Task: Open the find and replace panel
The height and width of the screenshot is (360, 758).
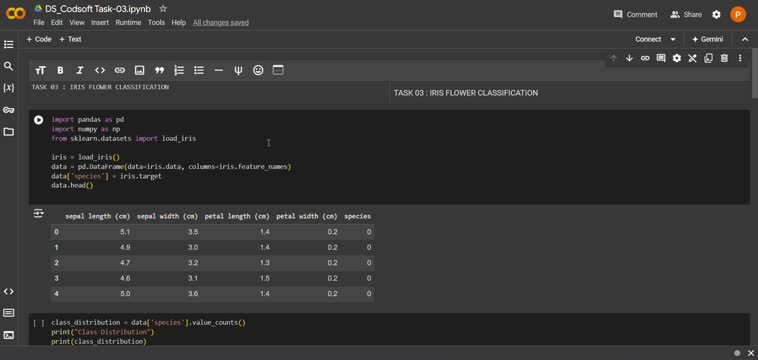Action: [8, 66]
